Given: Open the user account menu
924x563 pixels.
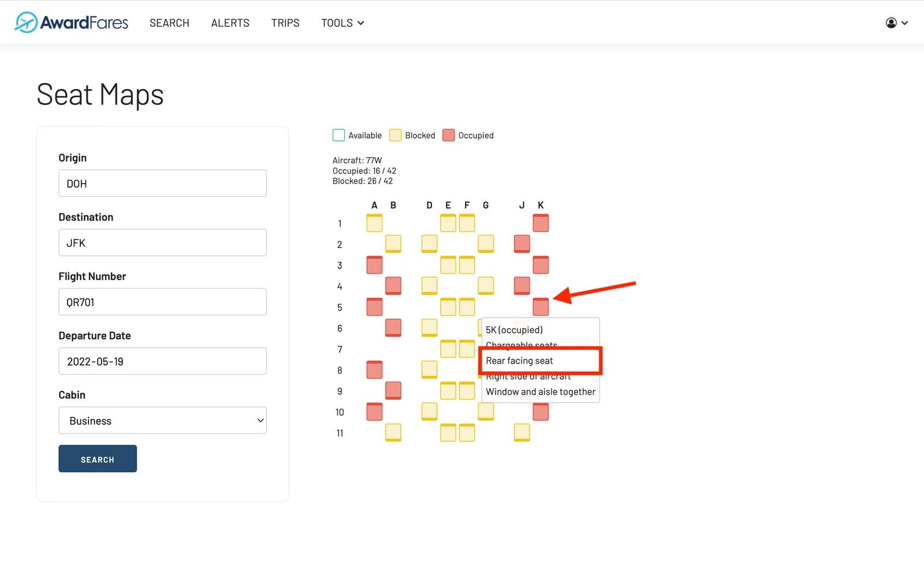Looking at the screenshot, I should tap(897, 23).
